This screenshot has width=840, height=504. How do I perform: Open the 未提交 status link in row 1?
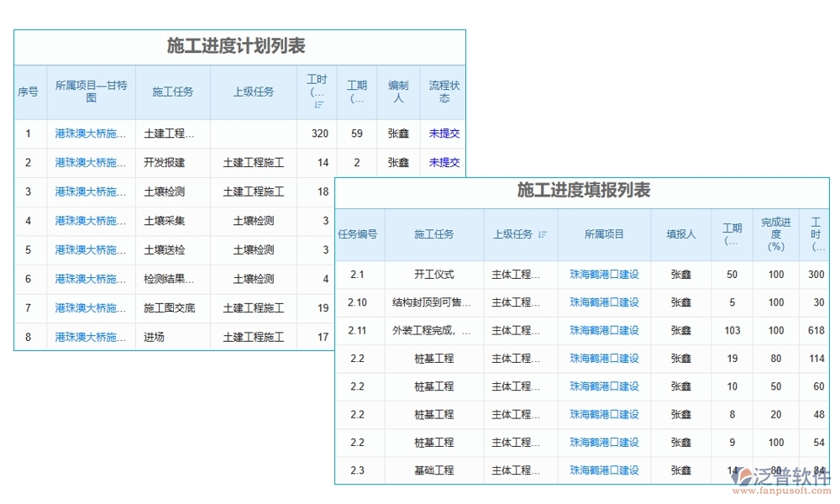coord(444,133)
